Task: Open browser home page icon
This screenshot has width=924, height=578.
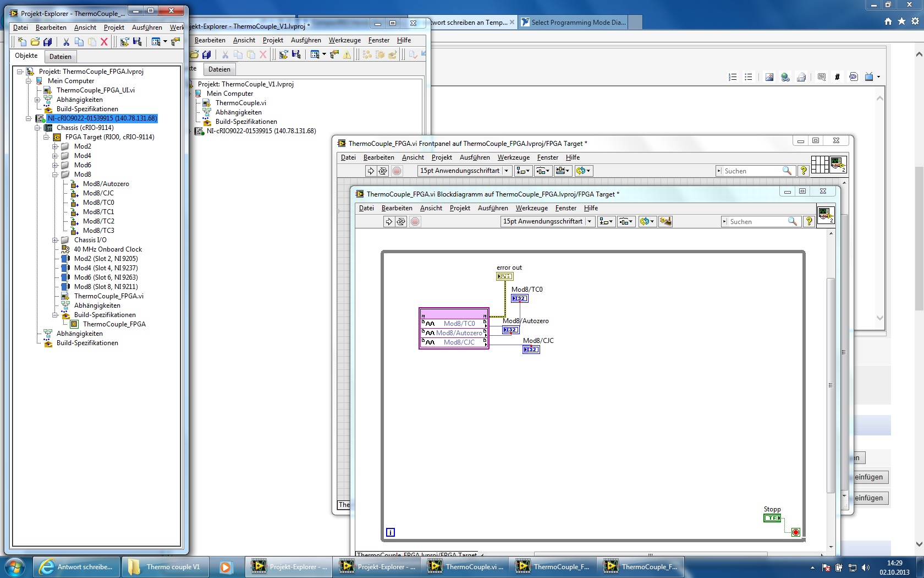Action: pos(888,21)
